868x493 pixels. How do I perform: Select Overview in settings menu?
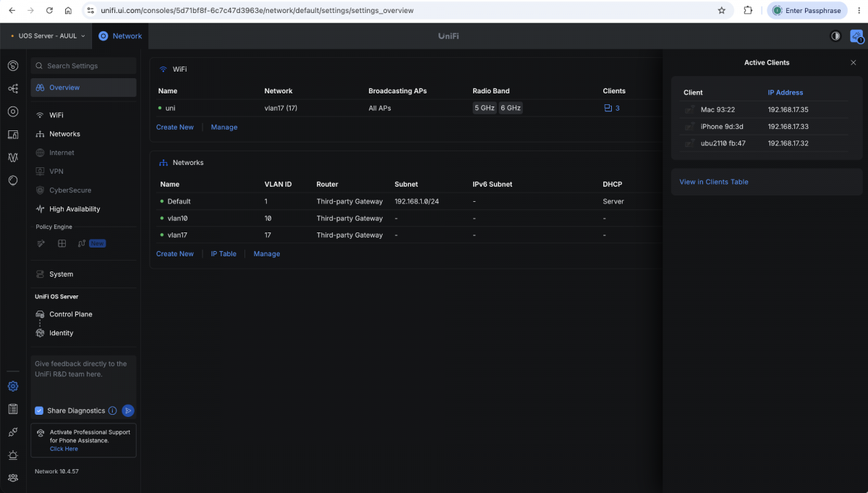pos(83,88)
